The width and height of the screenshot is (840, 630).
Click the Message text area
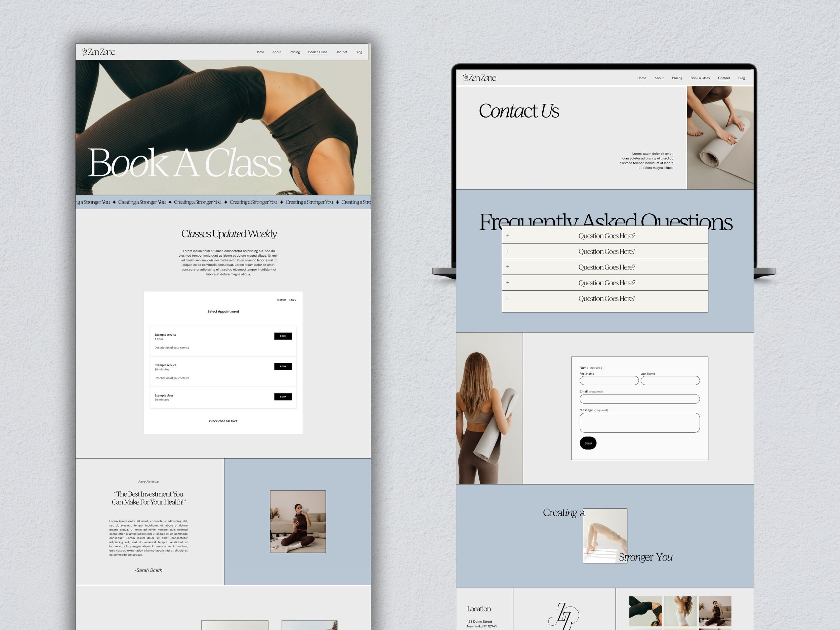[639, 423]
